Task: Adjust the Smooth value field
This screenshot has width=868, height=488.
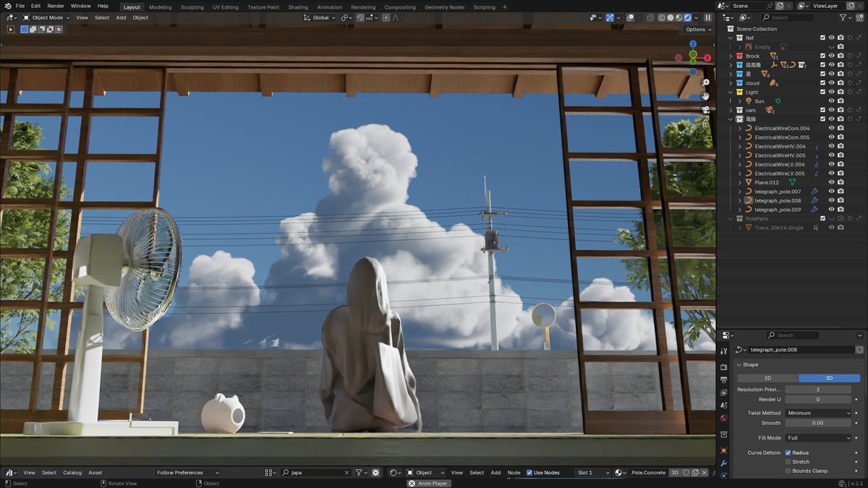Action: pos(818,423)
